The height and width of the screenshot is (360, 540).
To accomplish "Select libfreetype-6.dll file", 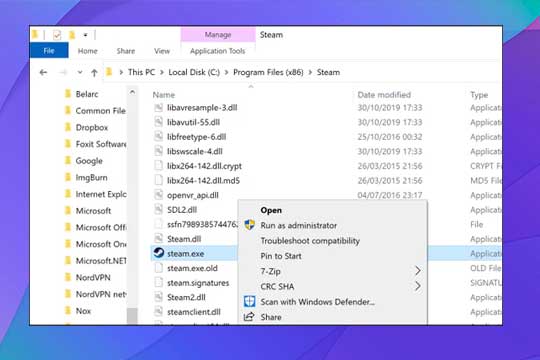I will point(196,137).
